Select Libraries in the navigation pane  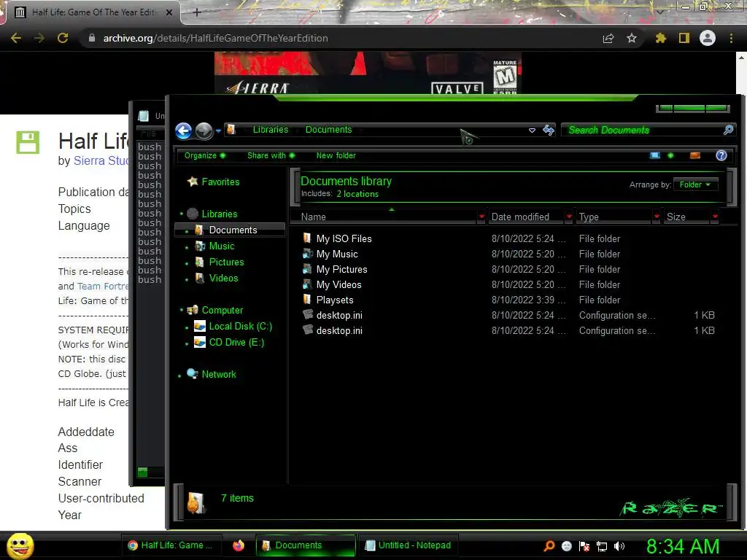click(x=219, y=214)
